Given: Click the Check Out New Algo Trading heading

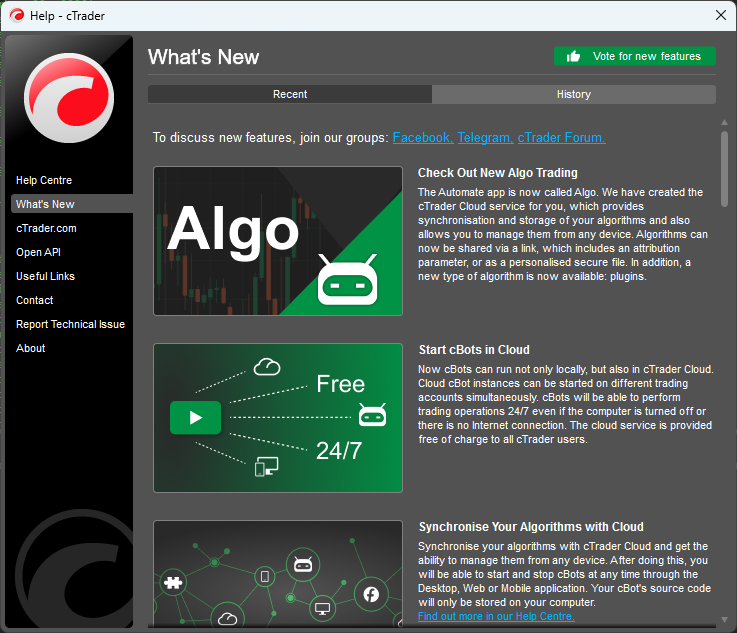Looking at the screenshot, I should (x=498, y=173).
